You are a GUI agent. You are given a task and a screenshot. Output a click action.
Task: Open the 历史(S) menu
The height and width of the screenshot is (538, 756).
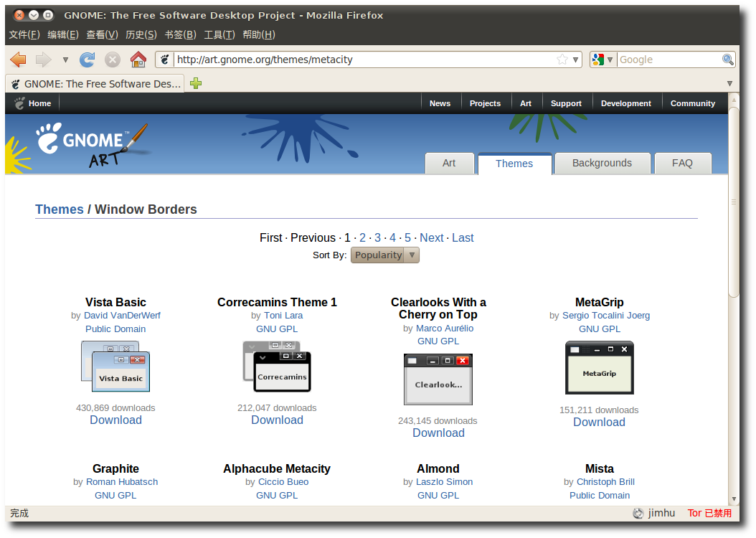tap(141, 34)
